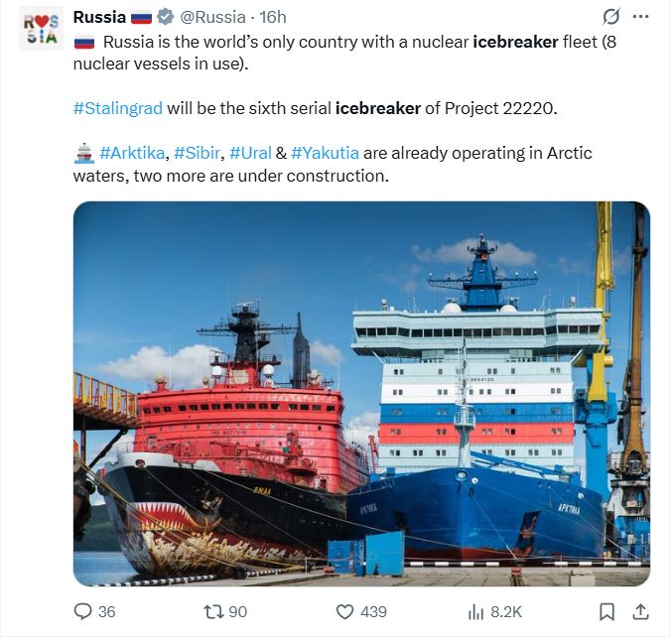Open the share post menu
The height and width of the screenshot is (638, 672).
pos(640,611)
